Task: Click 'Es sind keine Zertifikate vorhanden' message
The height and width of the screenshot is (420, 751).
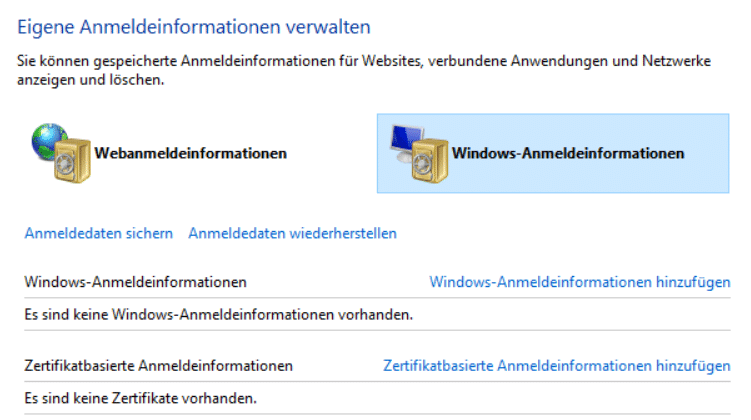Action: 140,398
